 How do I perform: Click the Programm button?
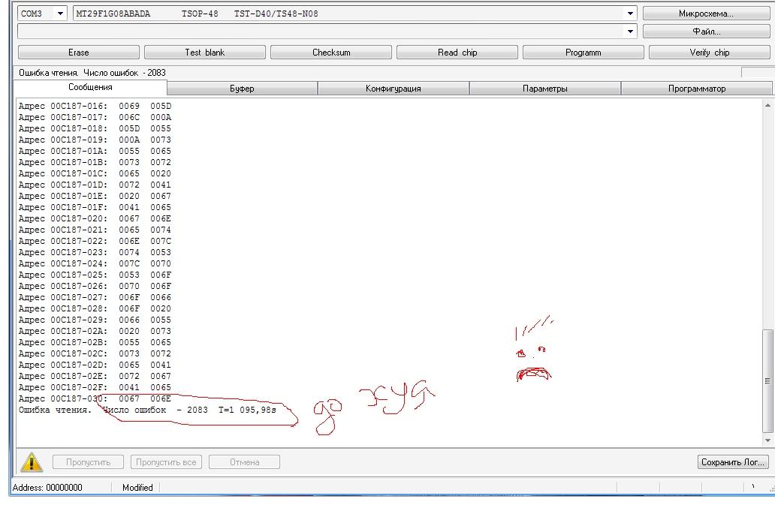click(x=584, y=53)
